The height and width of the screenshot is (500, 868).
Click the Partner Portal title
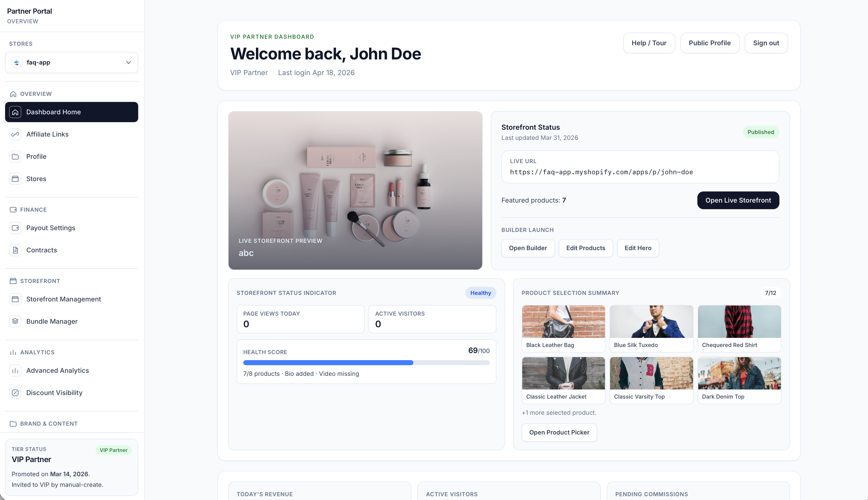(30, 11)
